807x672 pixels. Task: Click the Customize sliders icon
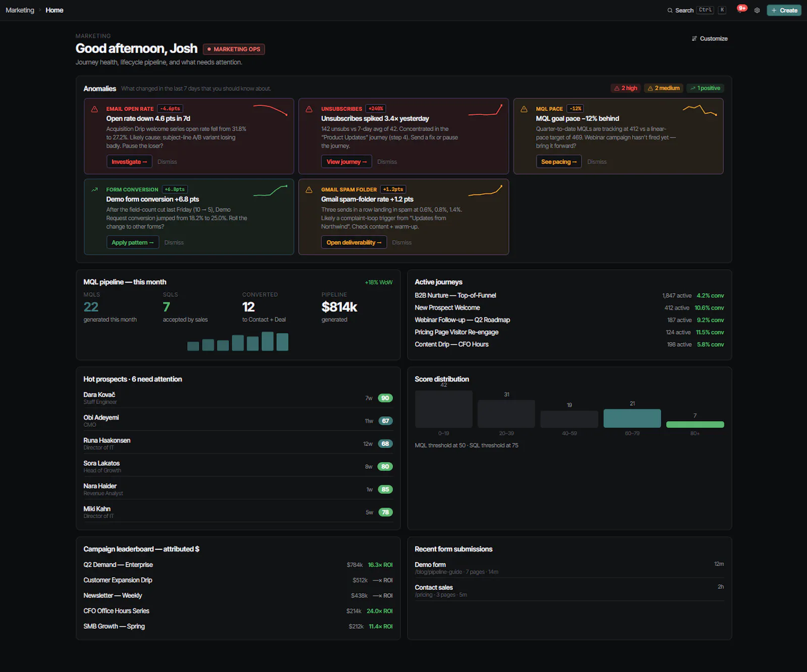694,38
